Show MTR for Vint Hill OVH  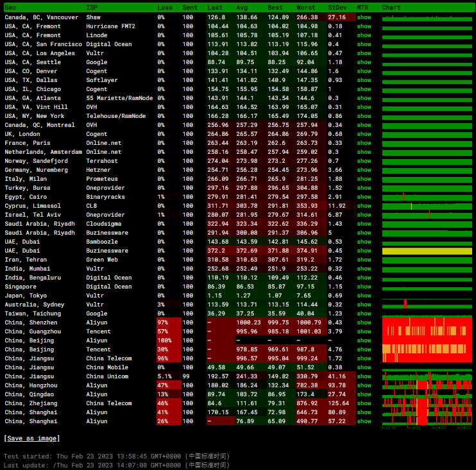(x=364, y=107)
